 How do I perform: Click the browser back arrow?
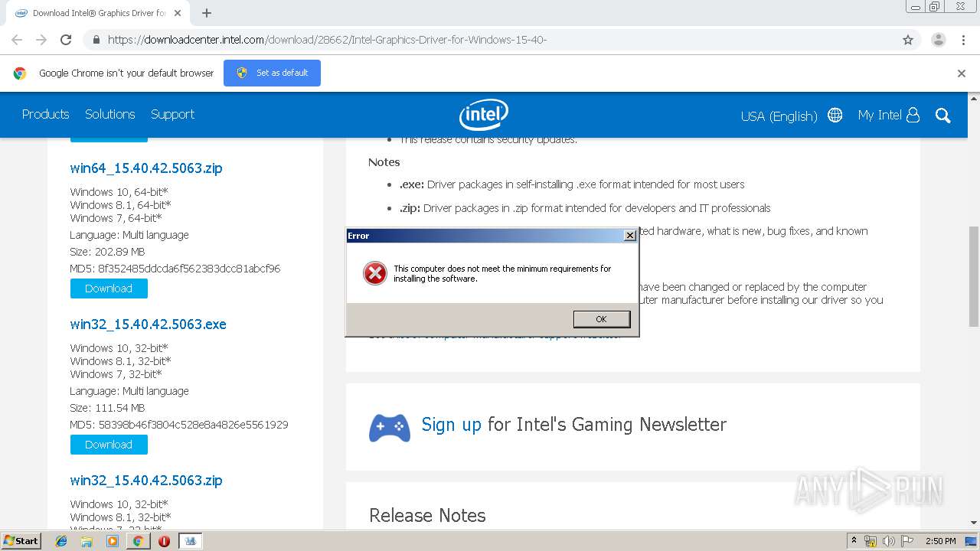pos(17,40)
